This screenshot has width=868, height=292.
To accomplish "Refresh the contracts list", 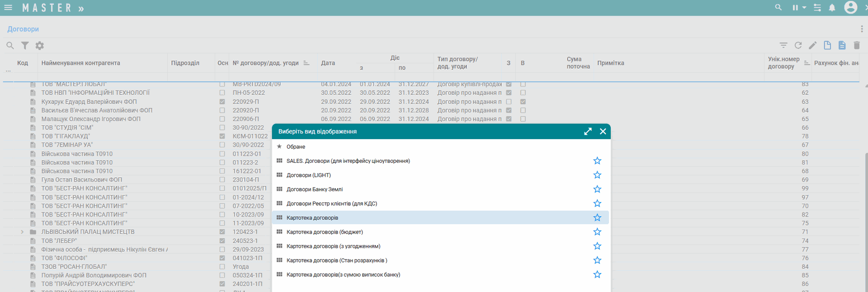I will pyautogui.click(x=798, y=45).
